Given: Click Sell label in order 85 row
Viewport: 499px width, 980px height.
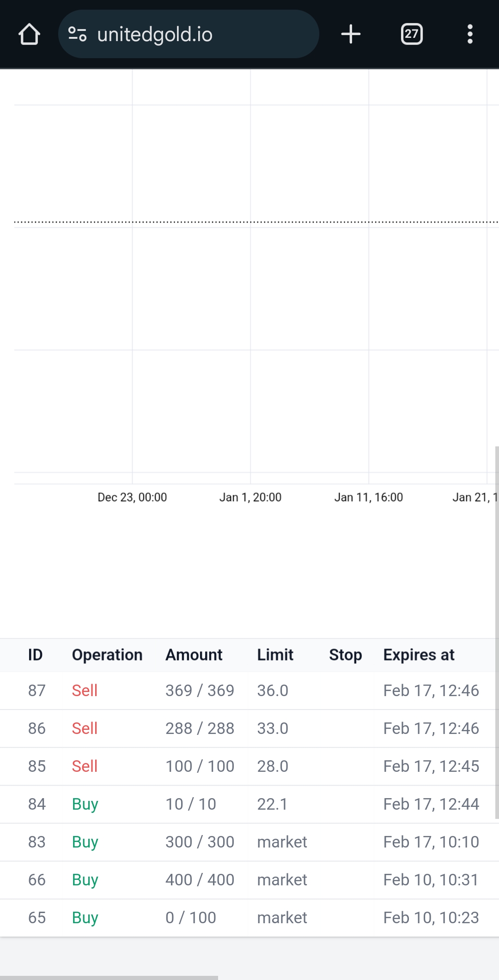Looking at the screenshot, I should click(x=85, y=766).
